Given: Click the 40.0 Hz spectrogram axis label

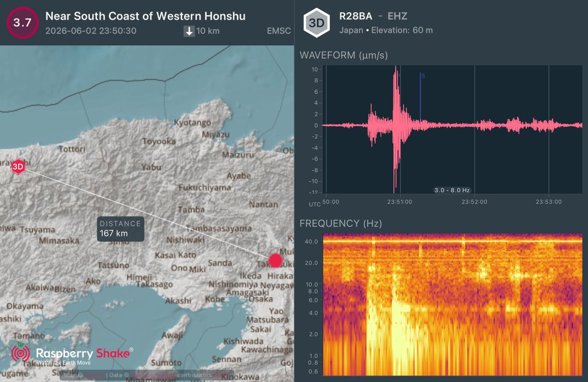Looking at the screenshot, I should coord(313,241).
